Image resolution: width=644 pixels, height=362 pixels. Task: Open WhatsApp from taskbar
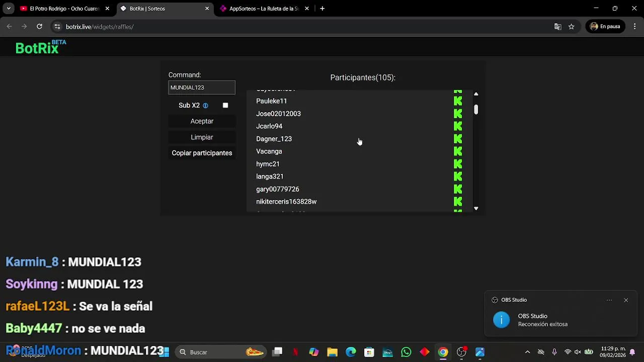click(x=406, y=352)
